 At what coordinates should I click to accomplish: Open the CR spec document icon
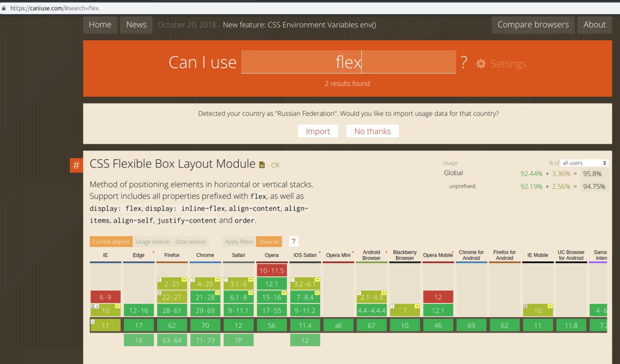[262, 165]
